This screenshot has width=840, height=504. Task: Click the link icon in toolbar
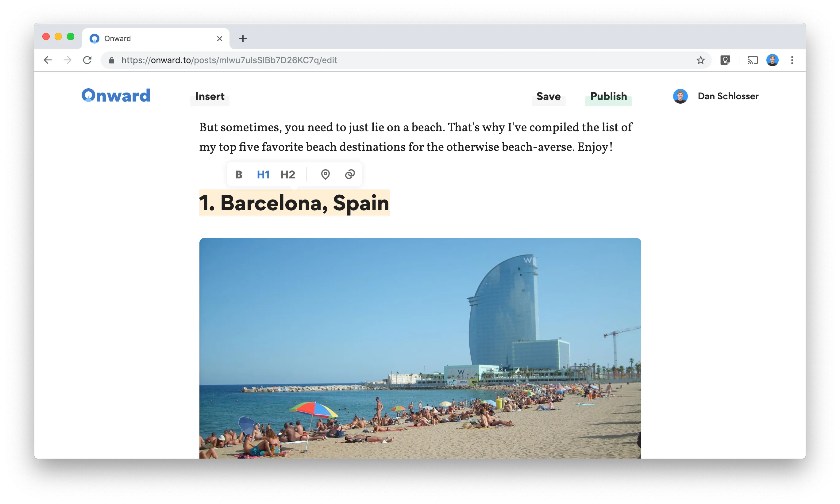(x=350, y=174)
